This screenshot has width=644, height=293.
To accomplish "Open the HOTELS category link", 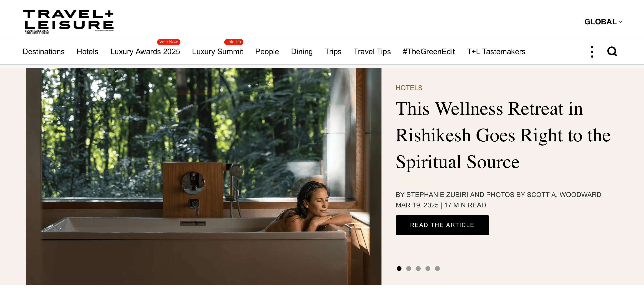I will (x=409, y=88).
